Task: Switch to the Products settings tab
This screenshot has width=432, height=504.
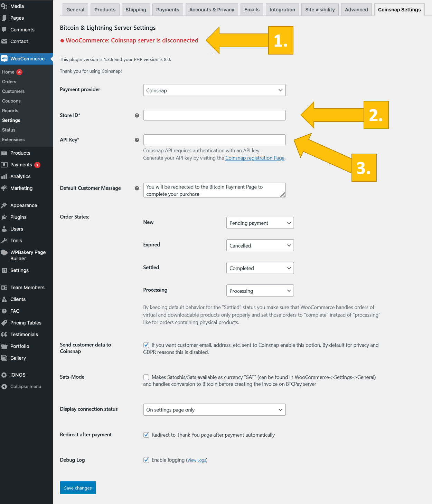Action: 105,10
